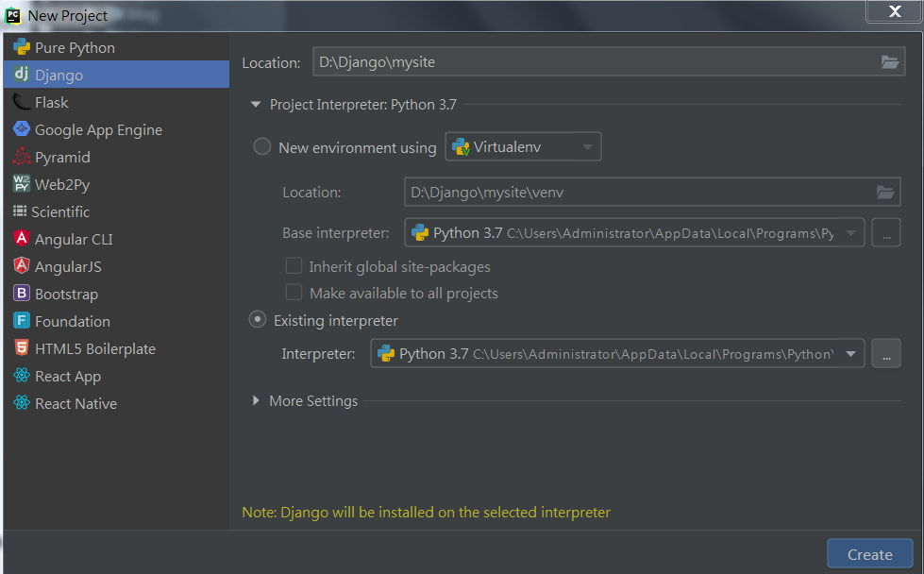Open the existing Interpreter dropdown

click(617, 354)
